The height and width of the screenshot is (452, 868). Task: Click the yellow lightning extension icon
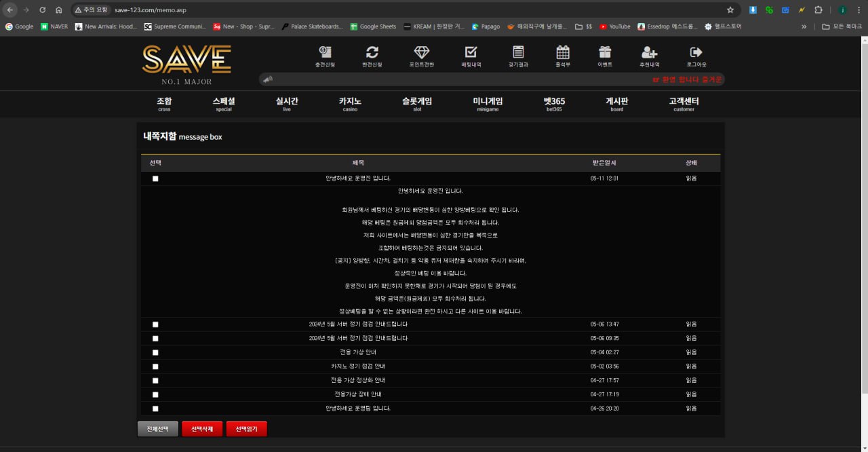(x=802, y=10)
